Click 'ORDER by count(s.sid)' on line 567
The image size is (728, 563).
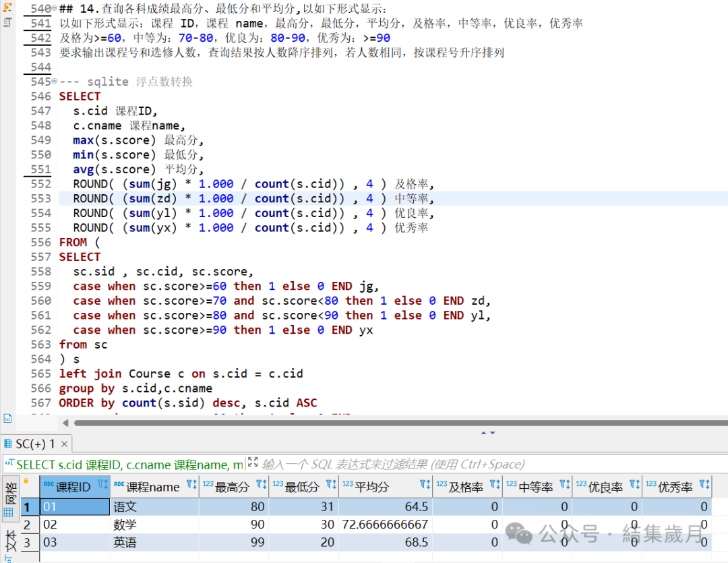click(x=132, y=403)
